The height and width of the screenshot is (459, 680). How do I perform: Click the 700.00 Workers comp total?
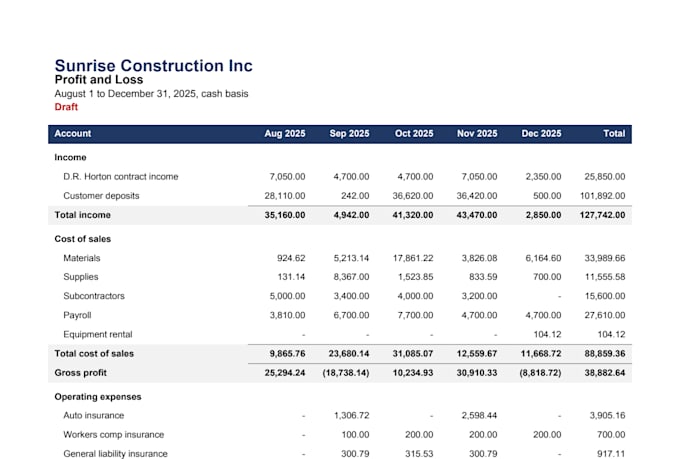[x=611, y=435]
